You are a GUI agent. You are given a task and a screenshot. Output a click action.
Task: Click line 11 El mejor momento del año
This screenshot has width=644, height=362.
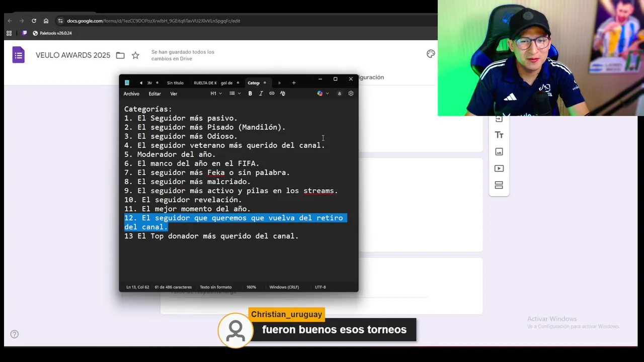[187, 209]
